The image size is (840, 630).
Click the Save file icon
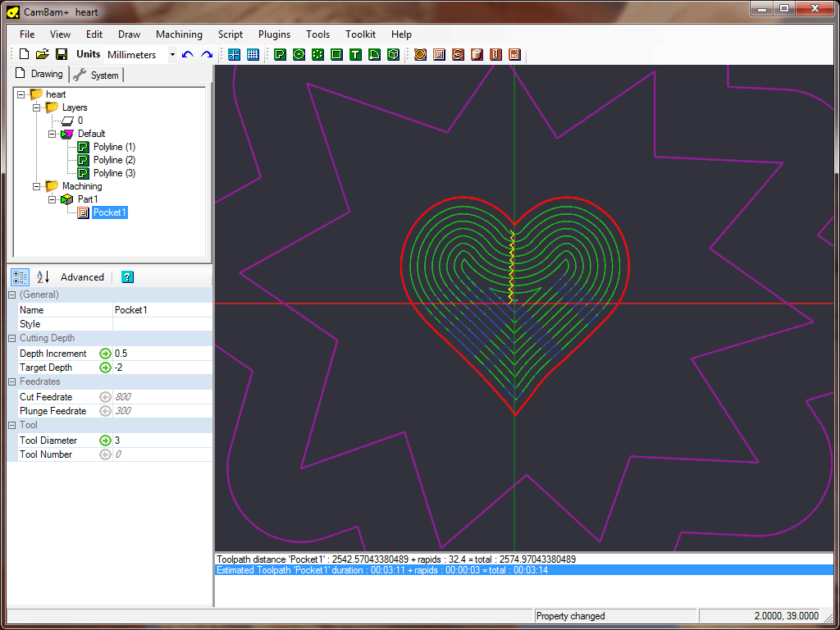pyautogui.click(x=61, y=54)
